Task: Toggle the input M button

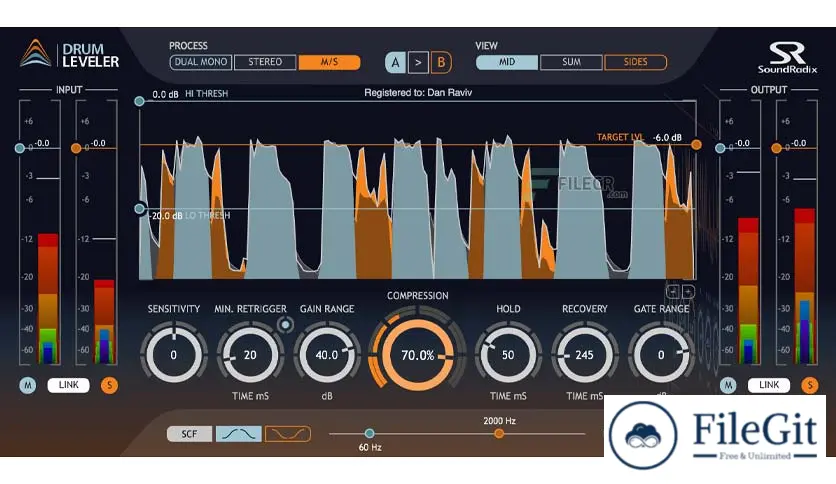Action: (28, 385)
